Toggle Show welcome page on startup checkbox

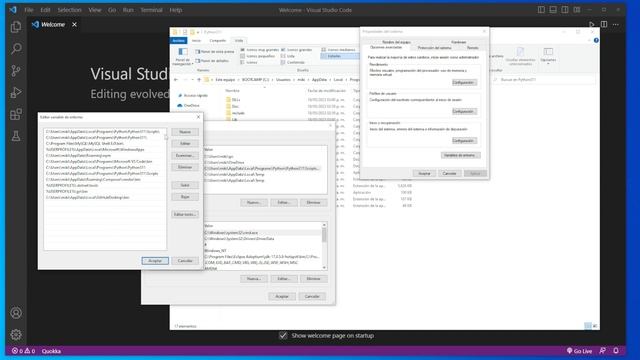click(x=283, y=336)
